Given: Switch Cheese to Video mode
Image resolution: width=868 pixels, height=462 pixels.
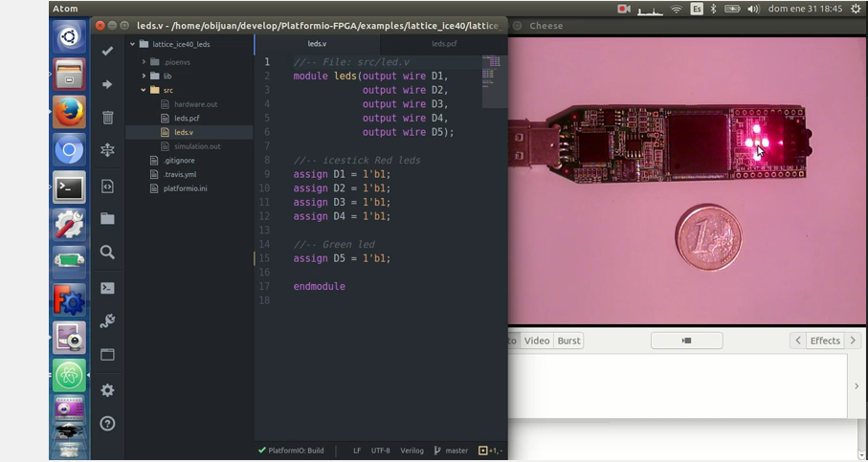Looking at the screenshot, I should click(x=537, y=341).
